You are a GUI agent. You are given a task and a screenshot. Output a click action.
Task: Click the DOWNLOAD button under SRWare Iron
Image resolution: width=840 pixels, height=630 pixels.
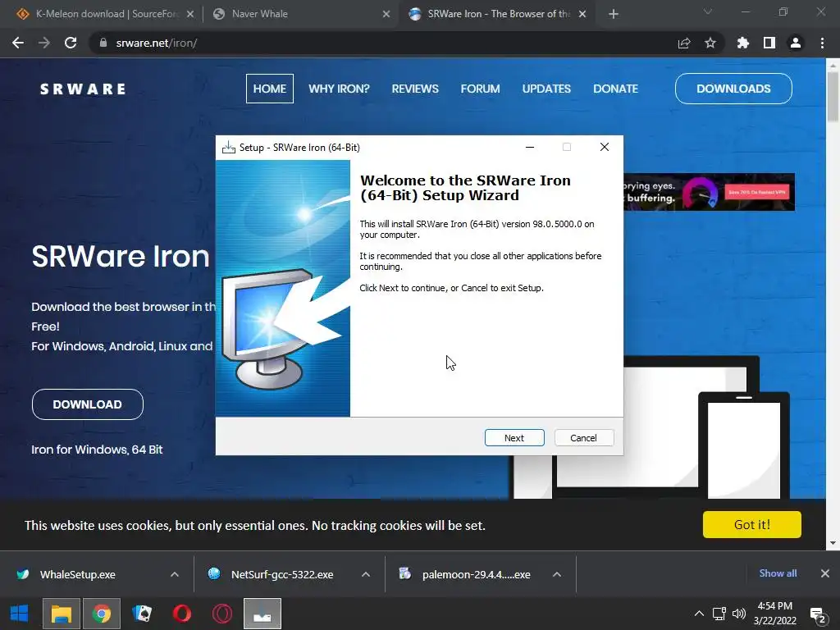(87, 404)
